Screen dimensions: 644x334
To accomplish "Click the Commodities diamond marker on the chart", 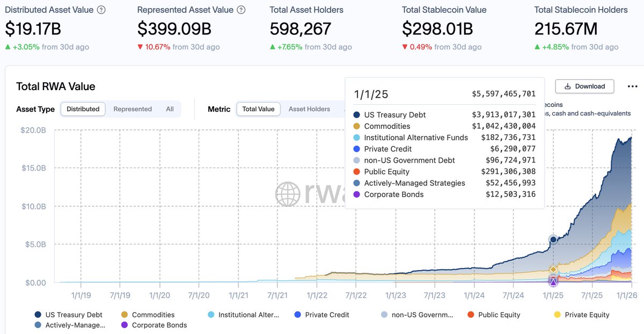I will point(553,269).
